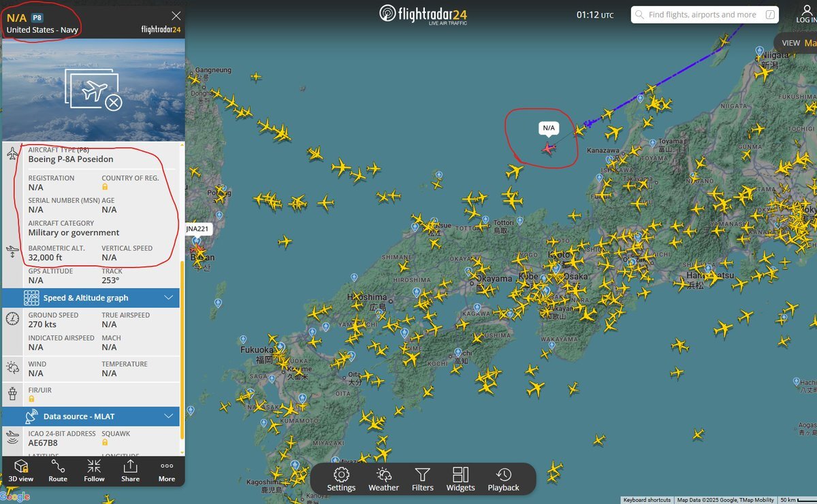Click the LOG IN button

[x=806, y=14]
